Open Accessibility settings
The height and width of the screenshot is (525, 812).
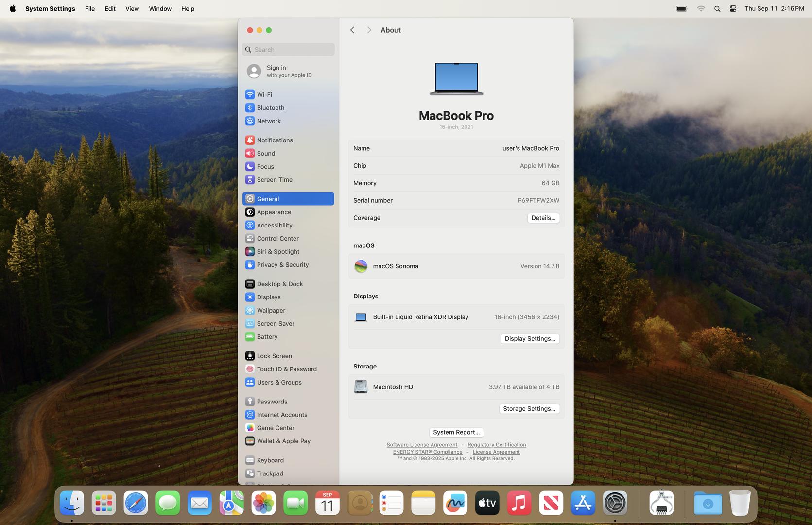[288, 225]
